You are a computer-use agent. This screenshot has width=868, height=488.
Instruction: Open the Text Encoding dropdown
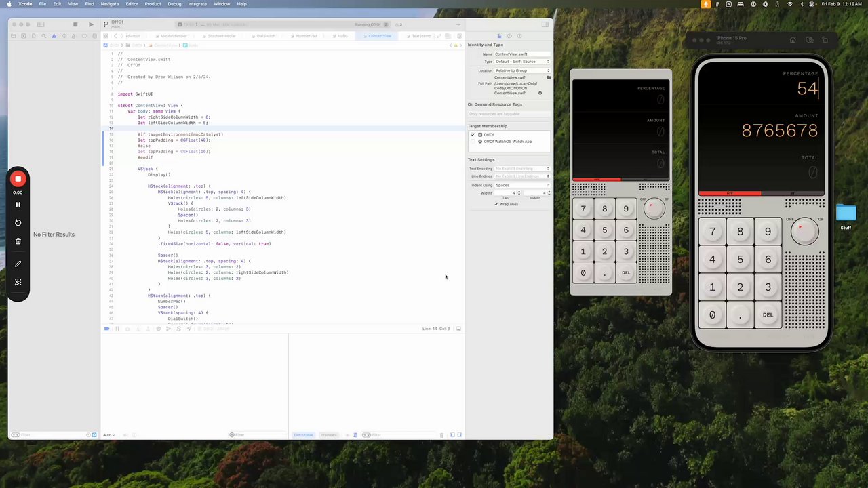click(522, 169)
